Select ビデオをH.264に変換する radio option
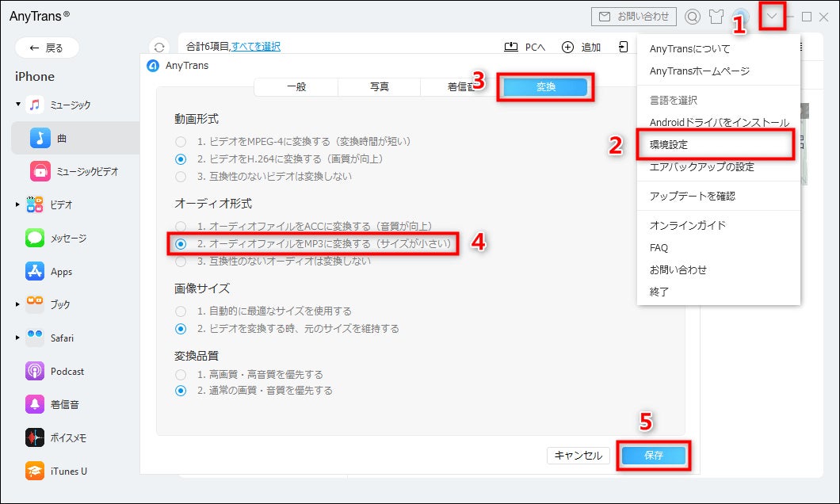This screenshot has height=504, width=840. (x=181, y=159)
